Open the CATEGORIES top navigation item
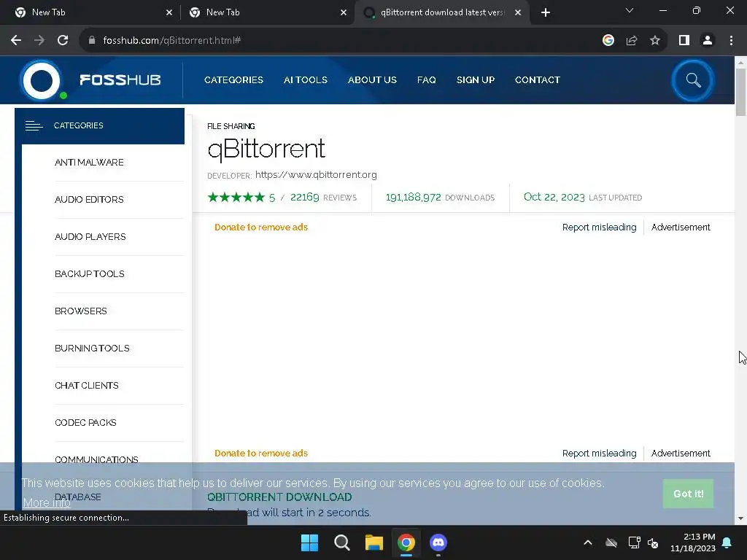Viewport: 747px width, 560px height. [233, 80]
